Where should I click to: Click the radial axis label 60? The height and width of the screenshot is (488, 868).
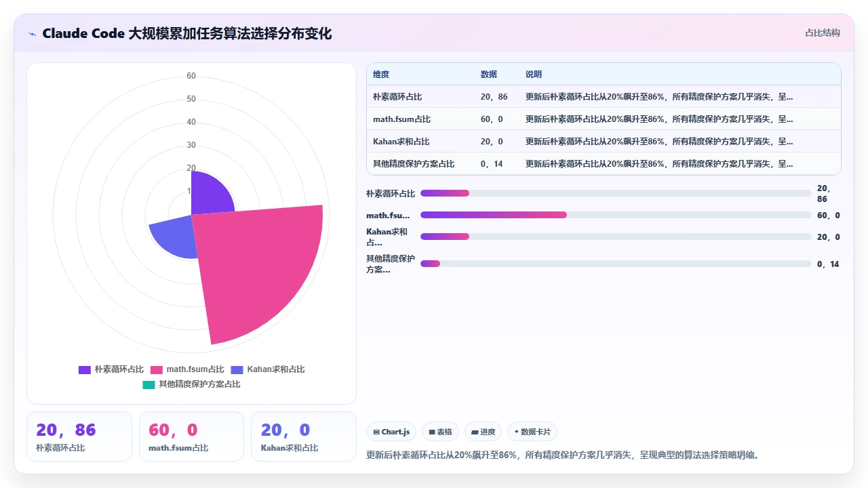(191, 76)
